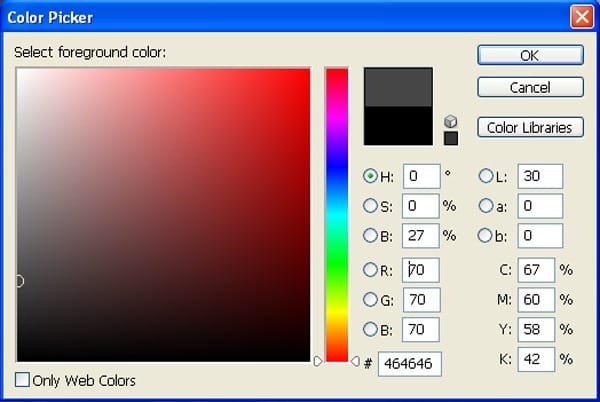Select the Brightness (B) radio button
The width and height of the screenshot is (600, 402).
(371, 236)
